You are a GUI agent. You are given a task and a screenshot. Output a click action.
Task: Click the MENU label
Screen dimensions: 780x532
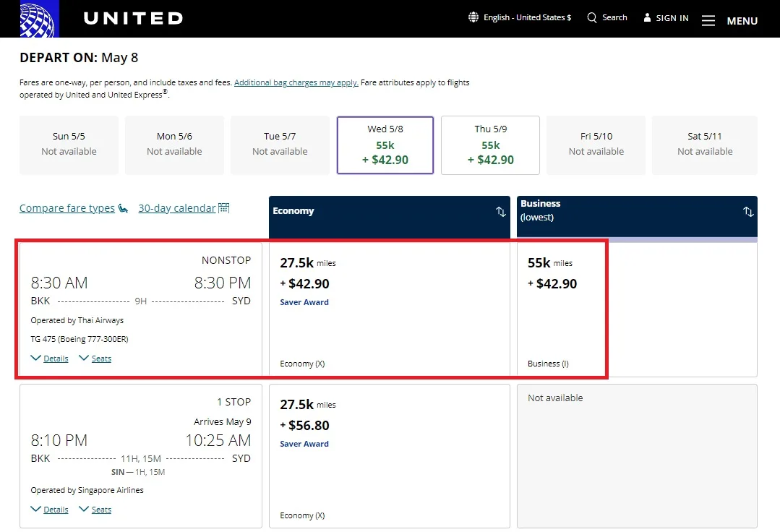tap(742, 21)
